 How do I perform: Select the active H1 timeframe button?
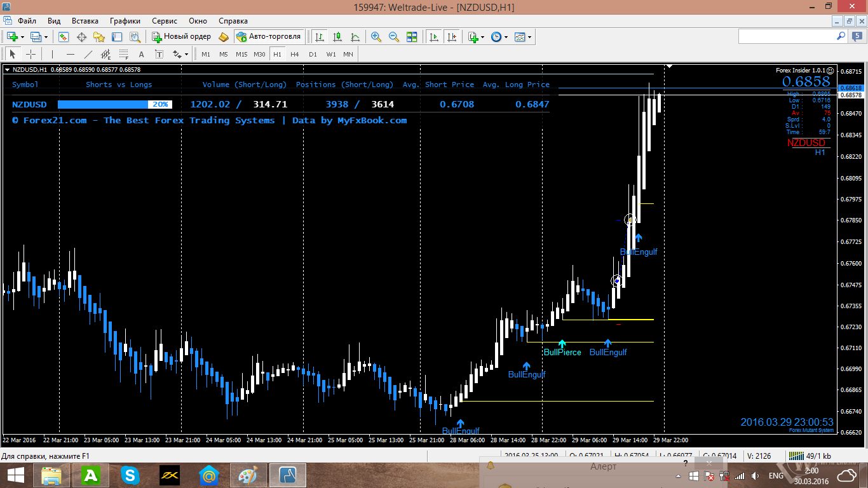tap(277, 54)
